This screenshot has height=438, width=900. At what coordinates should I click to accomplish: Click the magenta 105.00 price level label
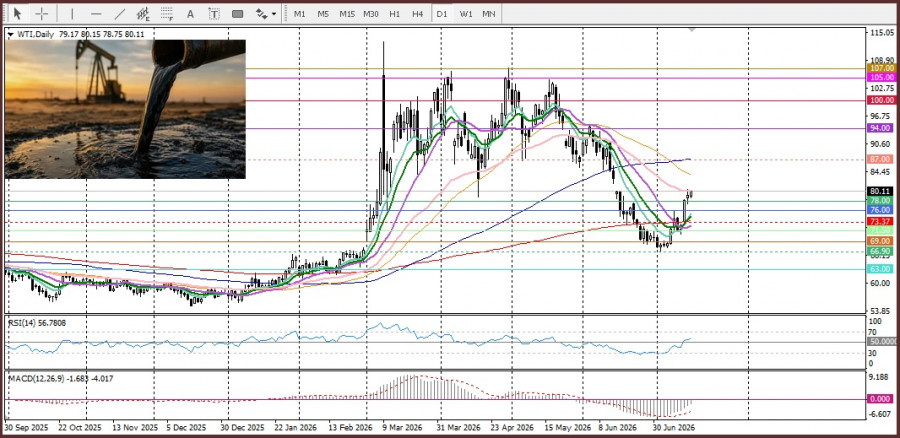(x=881, y=77)
